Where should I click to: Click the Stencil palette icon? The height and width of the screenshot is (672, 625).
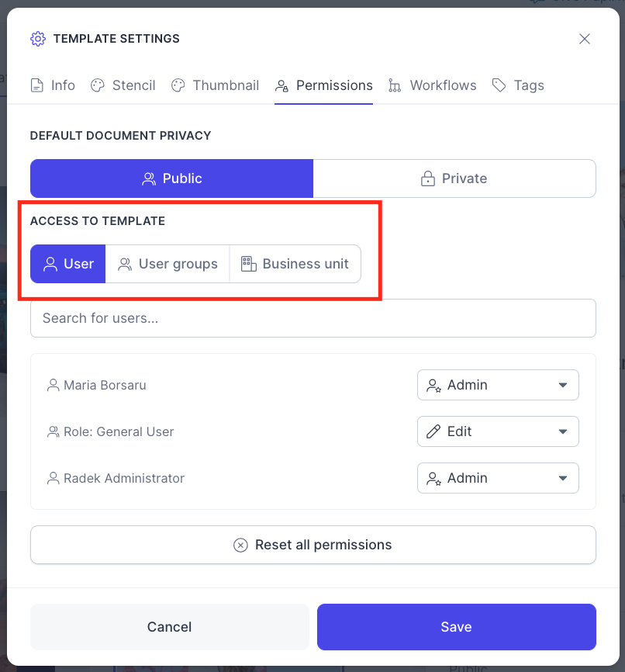97,85
